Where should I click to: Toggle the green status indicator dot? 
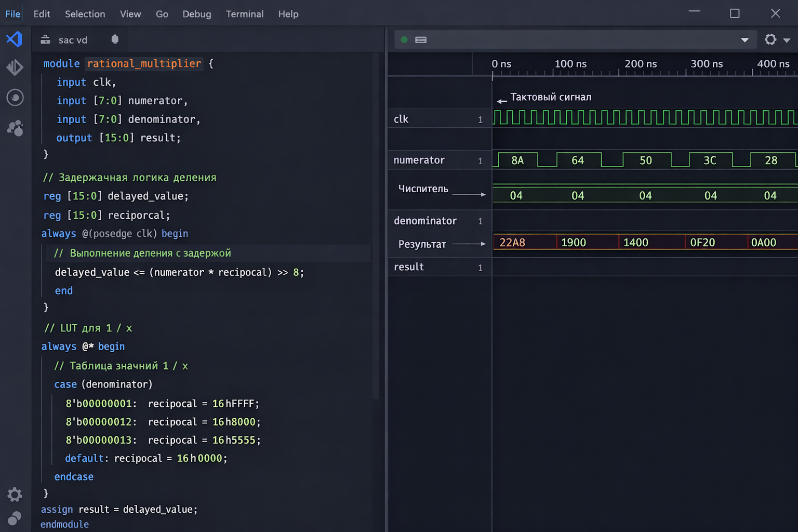[404, 40]
